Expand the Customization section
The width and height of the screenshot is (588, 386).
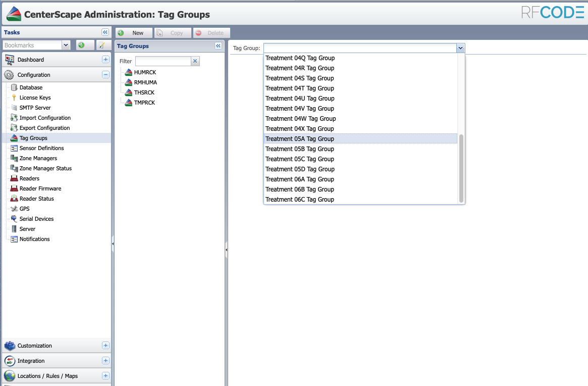click(x=106, y=346)
